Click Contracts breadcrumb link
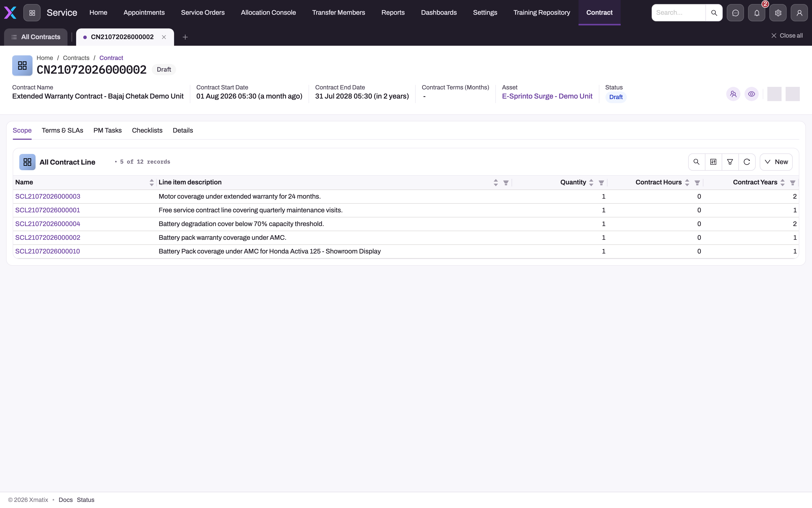The height and width of the screenshot is (508, 812). pyautogui.click(x=76, y=58)
